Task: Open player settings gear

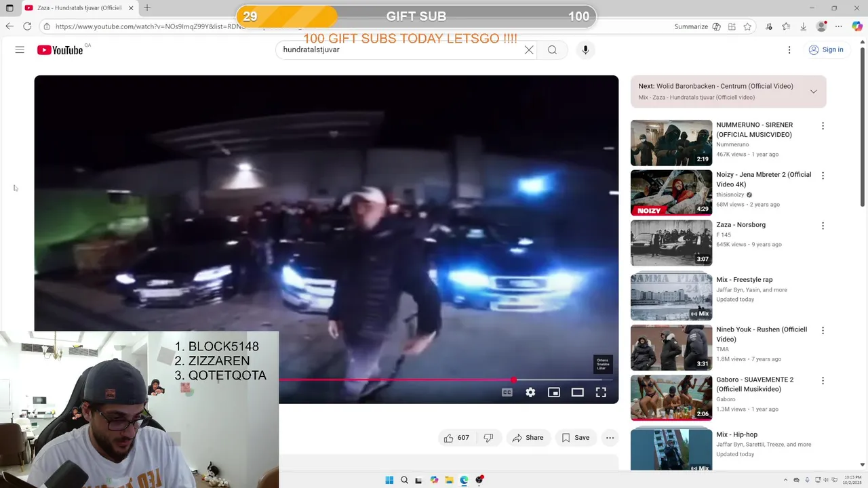Action: click(530, 392)
